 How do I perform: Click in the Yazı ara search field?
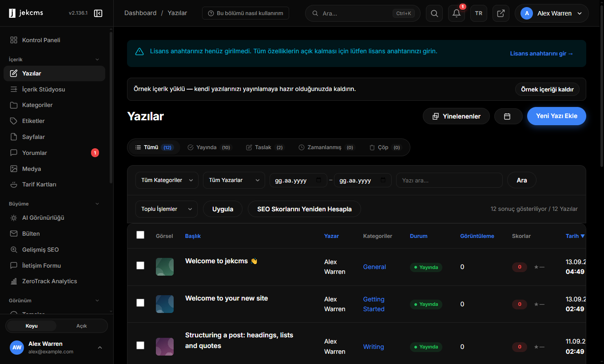coord(449,180)
